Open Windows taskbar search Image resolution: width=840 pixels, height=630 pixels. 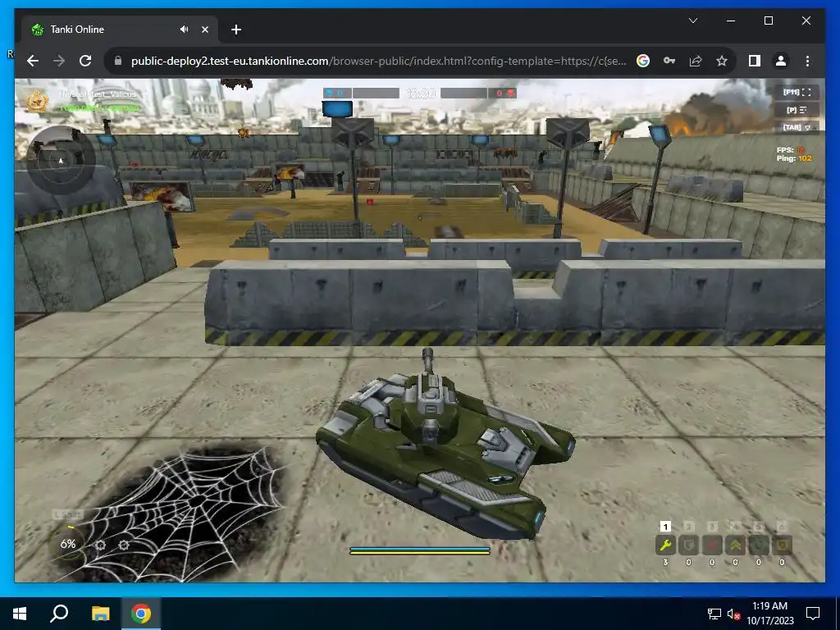pyautogui.click(x=59, y=614)
